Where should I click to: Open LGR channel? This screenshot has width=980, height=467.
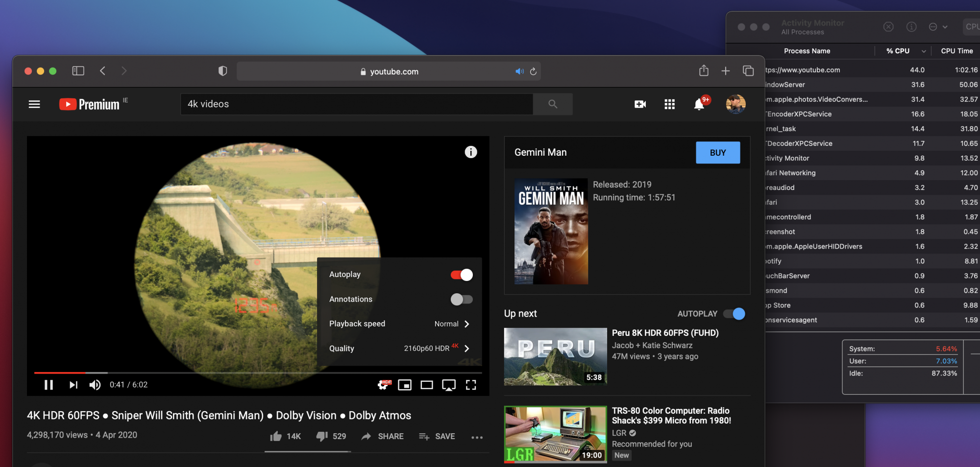click(x=619, y=433)
